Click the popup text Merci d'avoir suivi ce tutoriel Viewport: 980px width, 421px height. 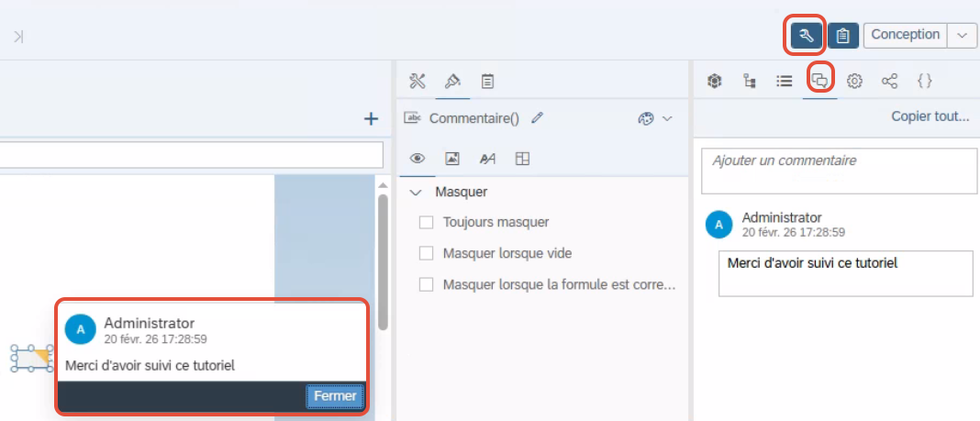150,366
